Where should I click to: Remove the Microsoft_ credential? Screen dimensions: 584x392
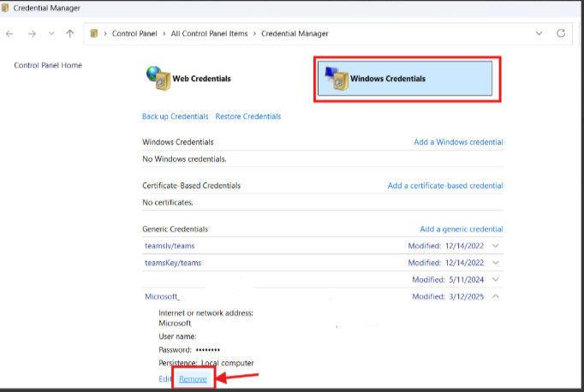(x=193, y=378)
